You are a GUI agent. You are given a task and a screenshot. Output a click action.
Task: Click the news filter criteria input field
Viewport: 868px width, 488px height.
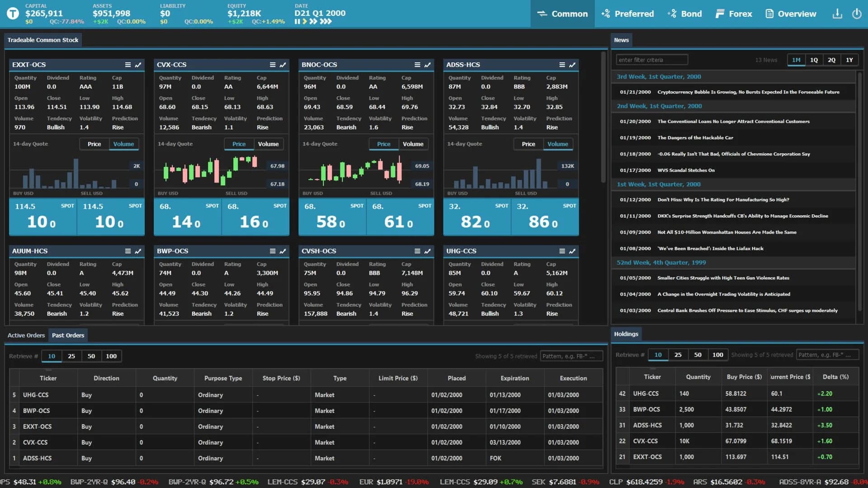pyautogui.click(x=652, y=59)
